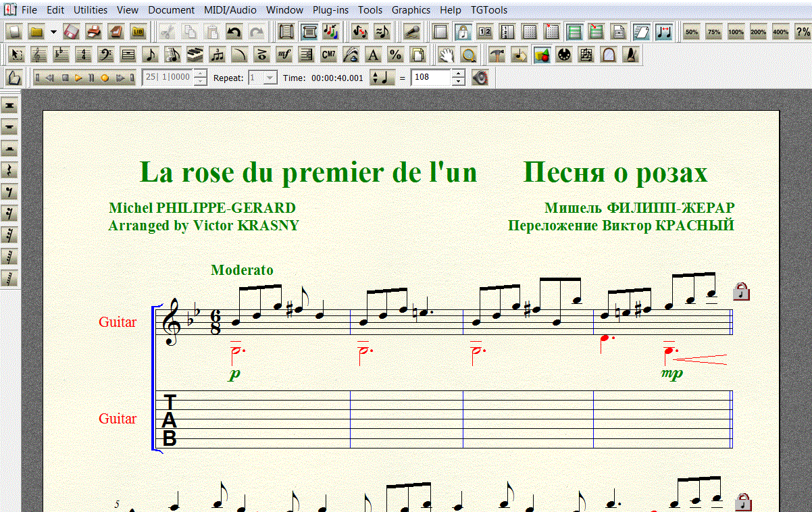Select the Staff tool treble clef icon
812x512 pixels.
[39, 55]
